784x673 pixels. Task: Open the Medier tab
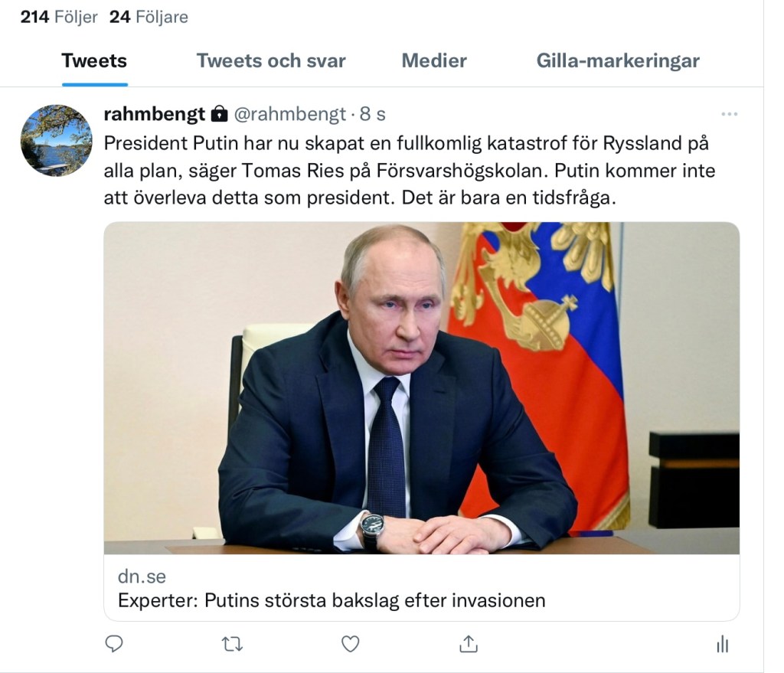point(434,61)
